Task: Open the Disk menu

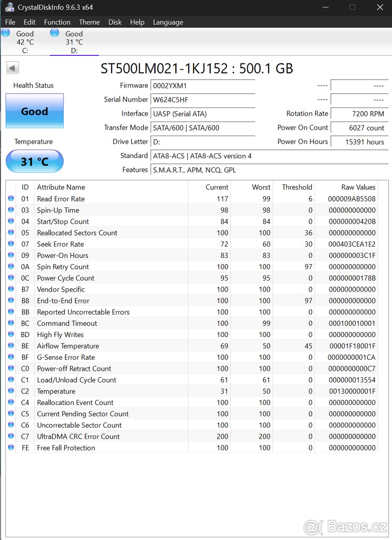Action: (x=115, y=22)
